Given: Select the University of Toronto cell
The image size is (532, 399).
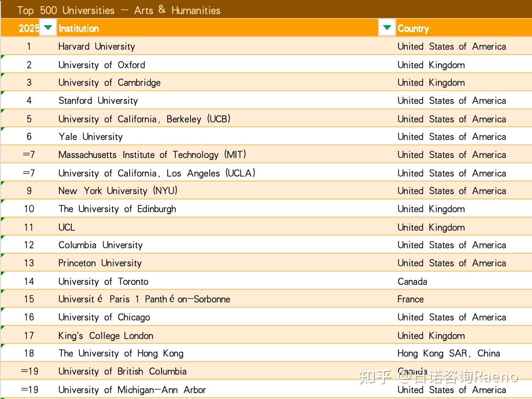Looking at the screenshot, I should coord(104,281).
